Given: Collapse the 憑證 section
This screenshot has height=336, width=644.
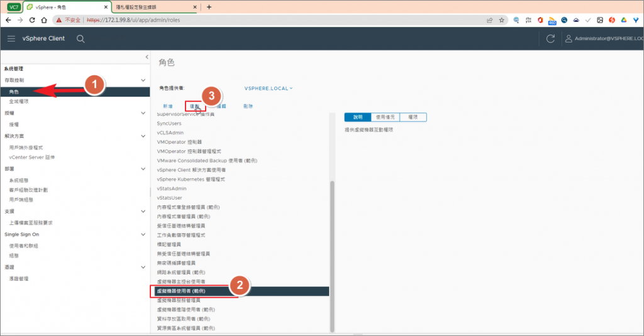Looking at the screenshot, I should pos(143,267).
